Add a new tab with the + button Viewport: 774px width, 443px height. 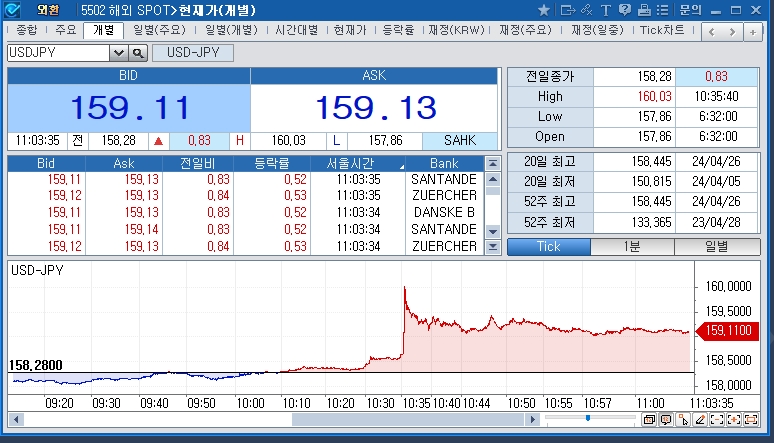click(x=753, y=32)
